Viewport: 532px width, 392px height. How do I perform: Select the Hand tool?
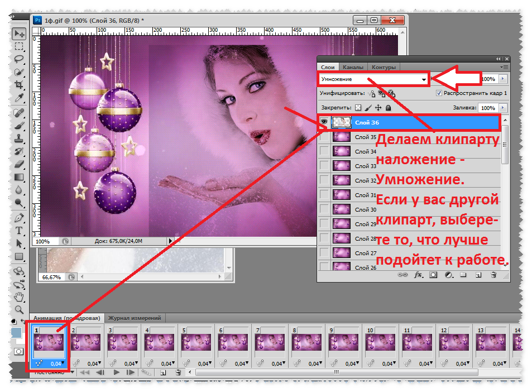click(x=19, y=297)
